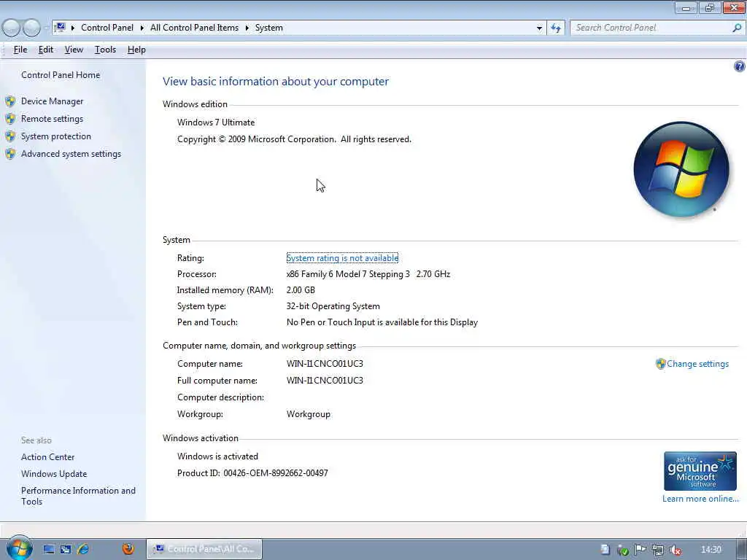747x560 pixels.
Task: Click the shield icon beside System protection
Action: pyautogui.click(x=10, y=136)
